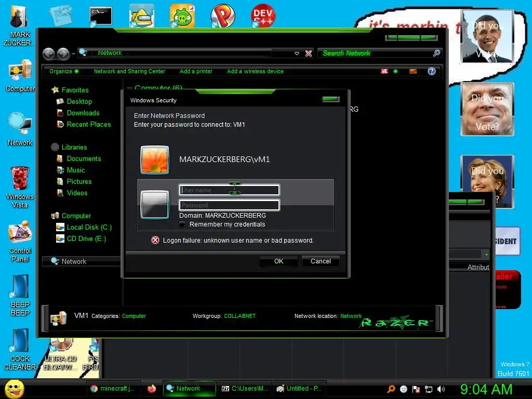Switch to minecraft Chrome taskbar item
This screenshot has height=399, width=532.
tap(113, 389)
